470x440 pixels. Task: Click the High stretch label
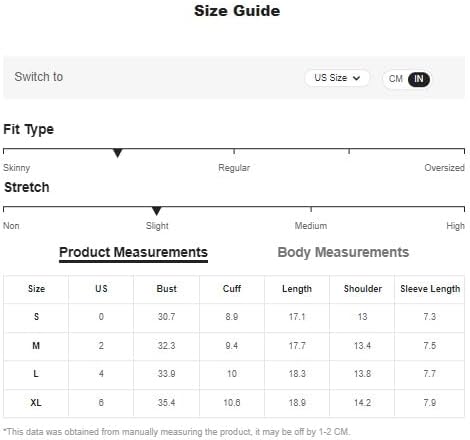coord(455,226)
